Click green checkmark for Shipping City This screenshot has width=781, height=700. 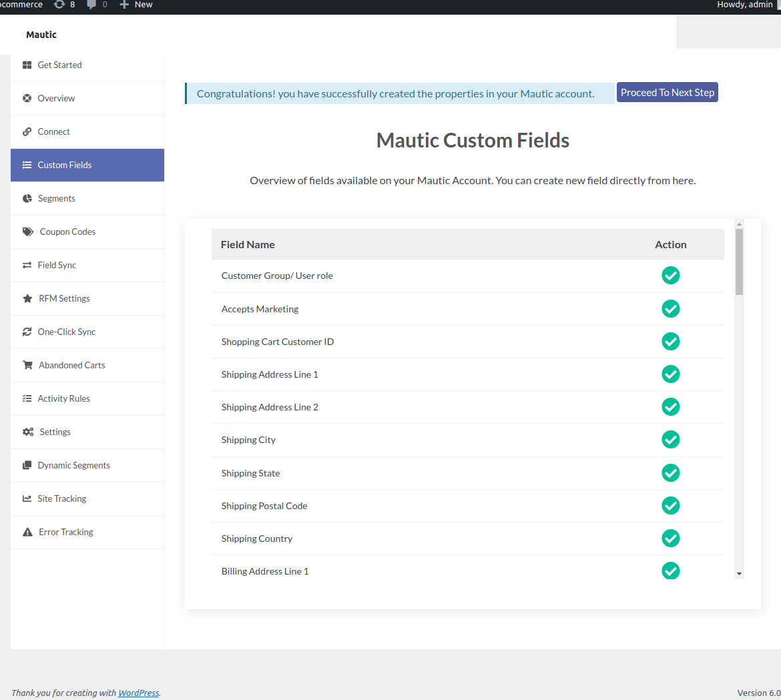670,440
